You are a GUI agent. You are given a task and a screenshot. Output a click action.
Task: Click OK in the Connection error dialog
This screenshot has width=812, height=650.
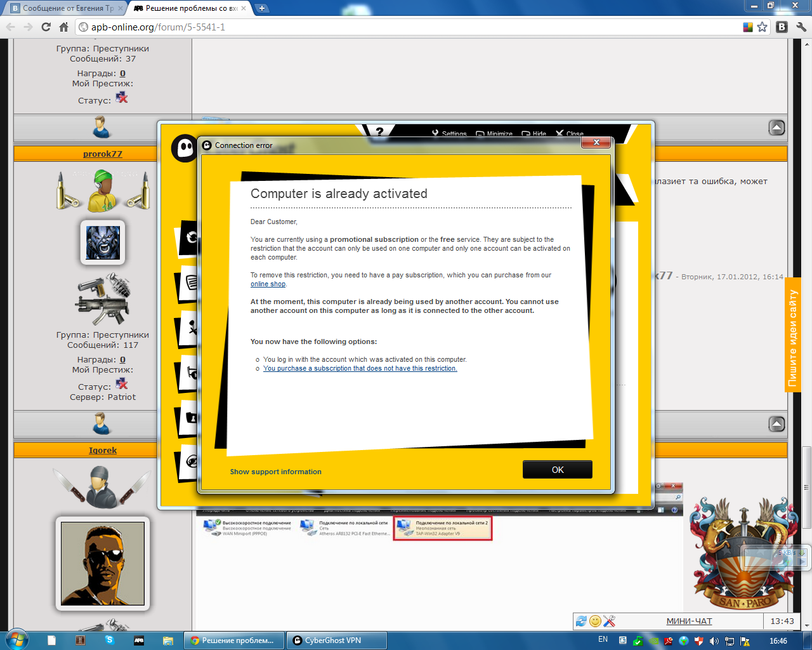[x=557, y=470]
